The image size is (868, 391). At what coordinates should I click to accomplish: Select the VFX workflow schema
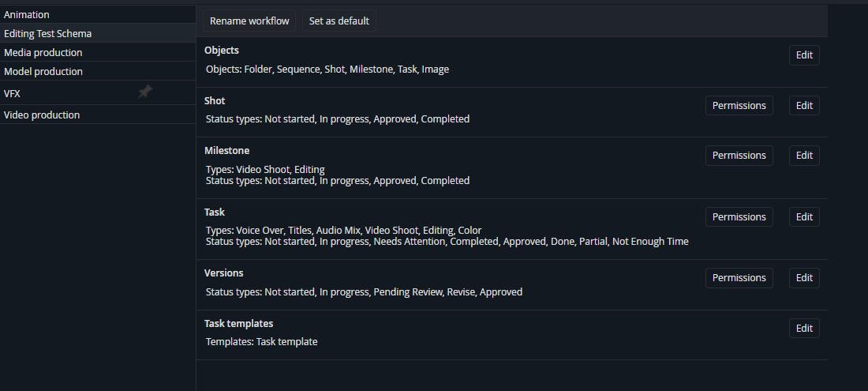pyautogui.click(x=12, y=93)
